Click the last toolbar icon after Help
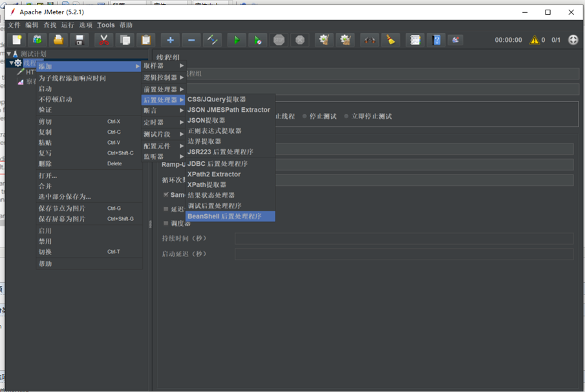Screen dimensions: 585x392 click(456, 40)
